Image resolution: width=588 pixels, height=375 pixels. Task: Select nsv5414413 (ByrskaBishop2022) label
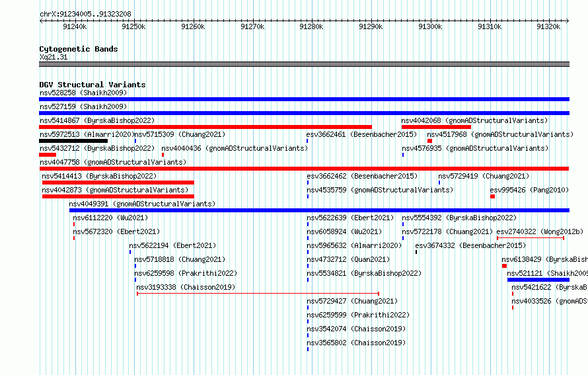pyautogui.click(x=99, y=176)
